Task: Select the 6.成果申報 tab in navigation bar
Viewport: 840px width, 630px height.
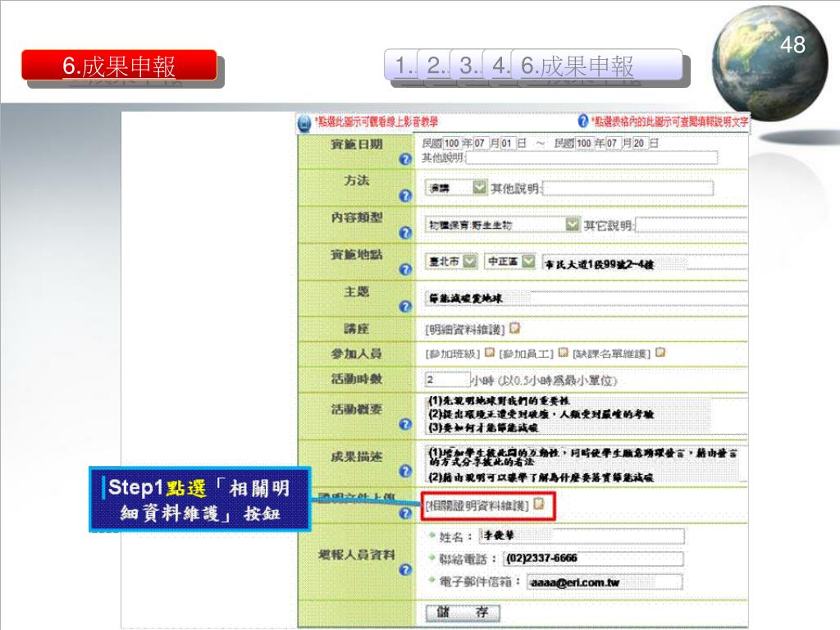Action: 597,66
